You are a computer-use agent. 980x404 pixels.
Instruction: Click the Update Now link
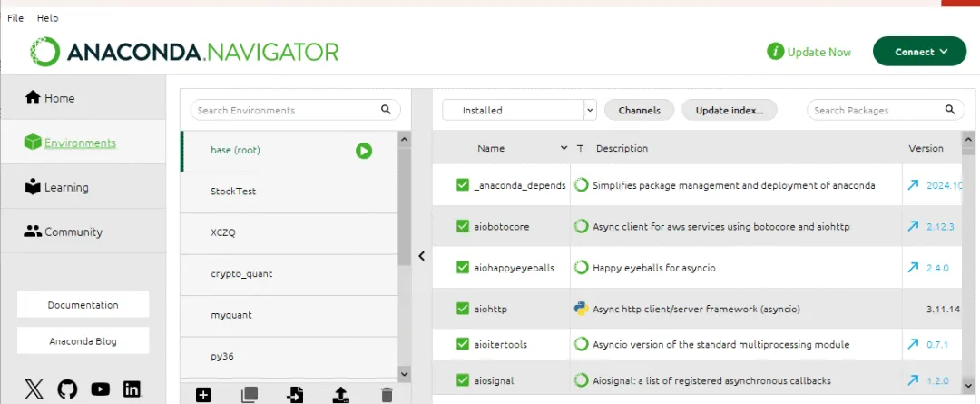tap(819, 52)
